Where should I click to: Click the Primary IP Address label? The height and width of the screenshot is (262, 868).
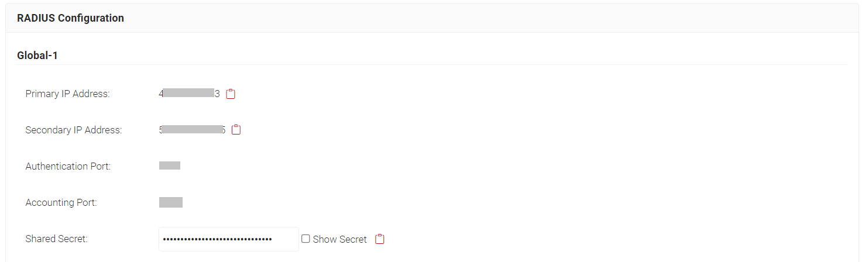[x=67, y=94]
